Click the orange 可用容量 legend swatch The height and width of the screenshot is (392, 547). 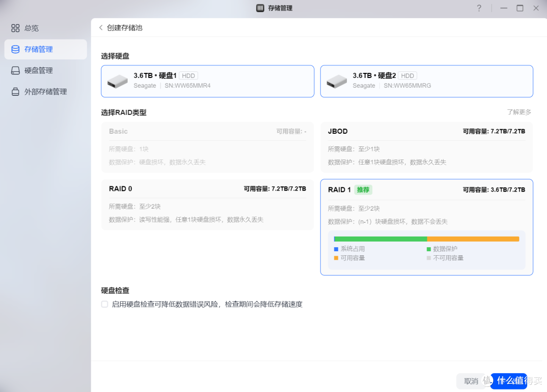[336, 258]
